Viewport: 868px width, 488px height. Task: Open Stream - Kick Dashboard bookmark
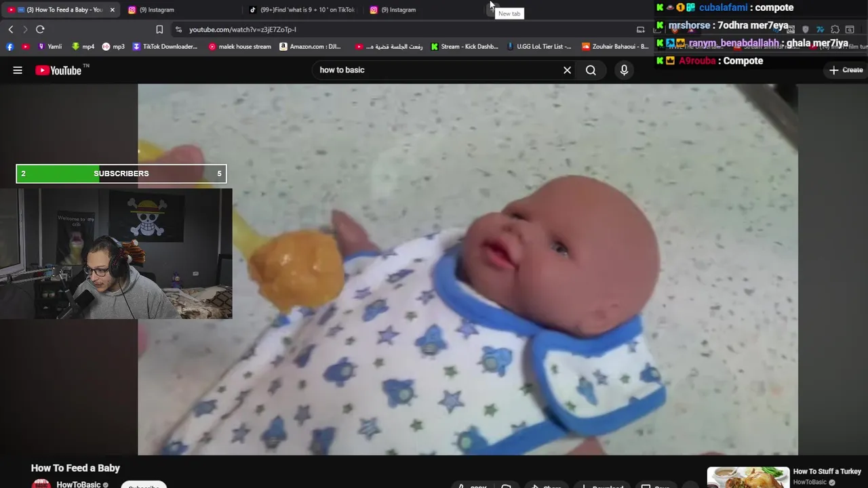(465, 47)
